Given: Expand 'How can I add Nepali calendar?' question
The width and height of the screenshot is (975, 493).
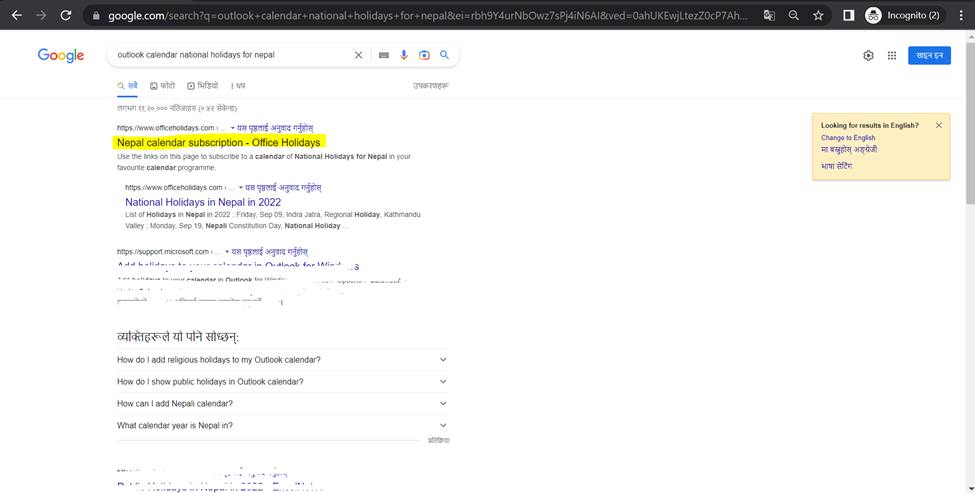Looking at the screenshot, I should click(283, 403).
